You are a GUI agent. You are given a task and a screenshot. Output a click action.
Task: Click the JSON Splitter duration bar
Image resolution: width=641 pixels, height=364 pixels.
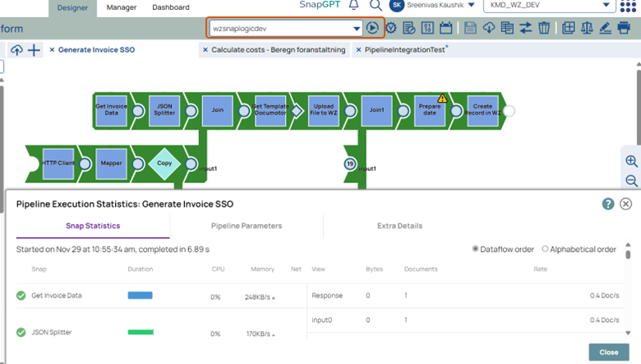click(x=141, y=332)
